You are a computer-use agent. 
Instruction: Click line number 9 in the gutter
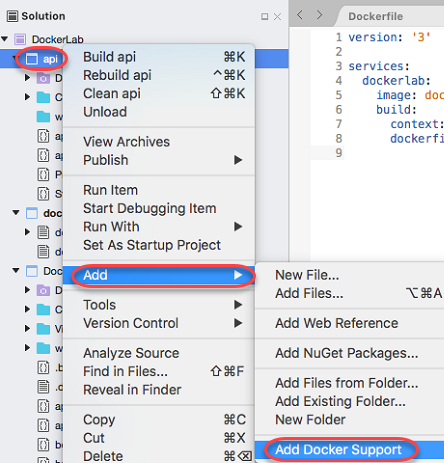click(339, 153)
